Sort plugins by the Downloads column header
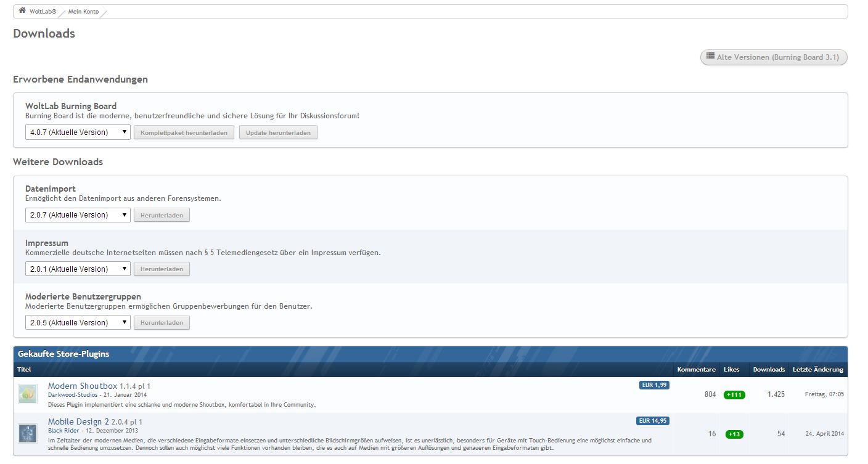Screen dimensions: 868x464 tap(769, 370)
